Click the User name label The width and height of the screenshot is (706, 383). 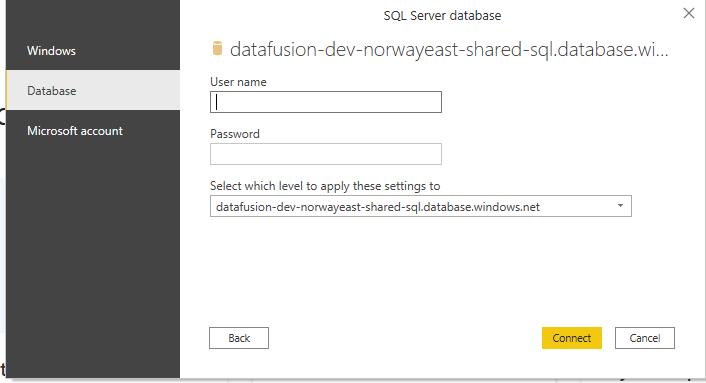(x=238, y=82)
